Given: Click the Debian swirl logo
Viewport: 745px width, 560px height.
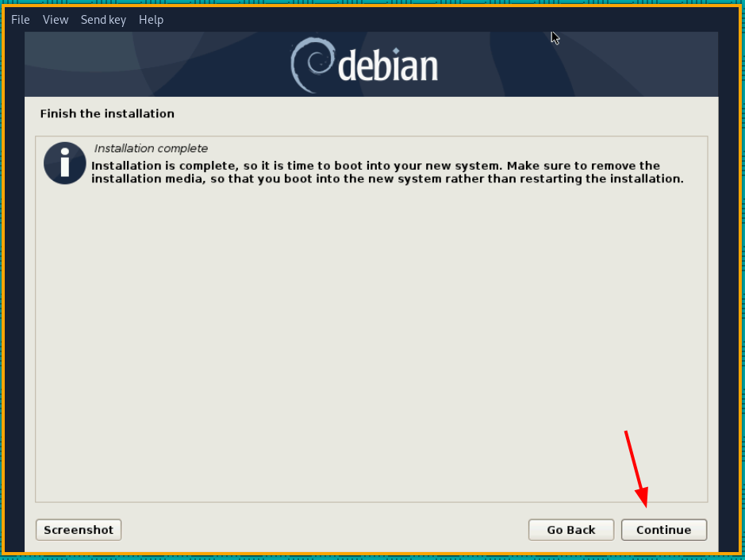Looking at the screenshot, I should (x=313, y=64).
